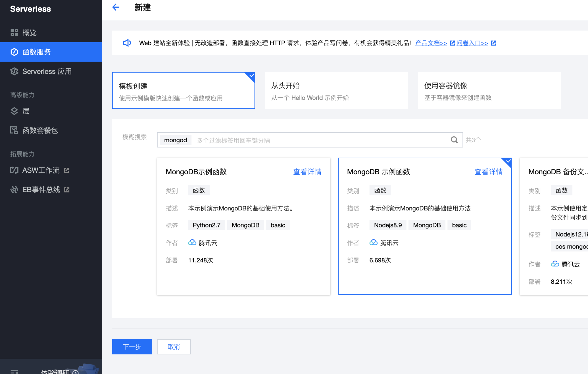This screenshot has height=374, width=588.
Task: Click the Python2.7 tag
Action: point(206,225)
